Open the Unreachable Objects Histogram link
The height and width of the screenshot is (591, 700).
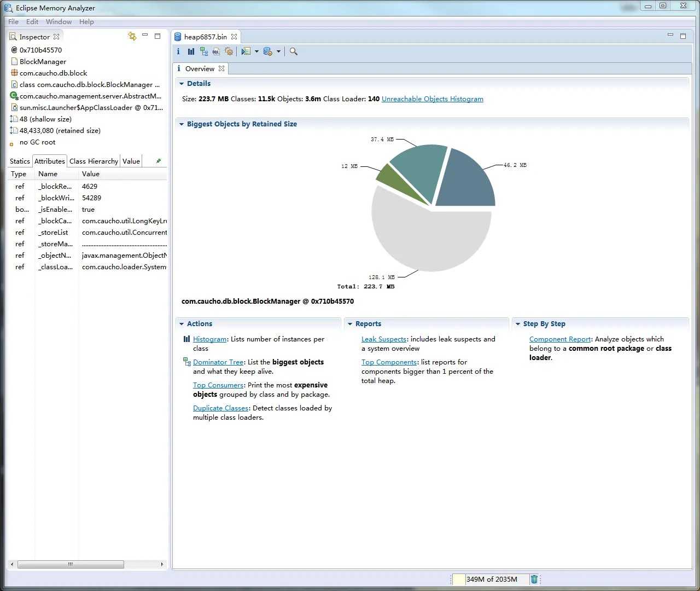point(433,99)
